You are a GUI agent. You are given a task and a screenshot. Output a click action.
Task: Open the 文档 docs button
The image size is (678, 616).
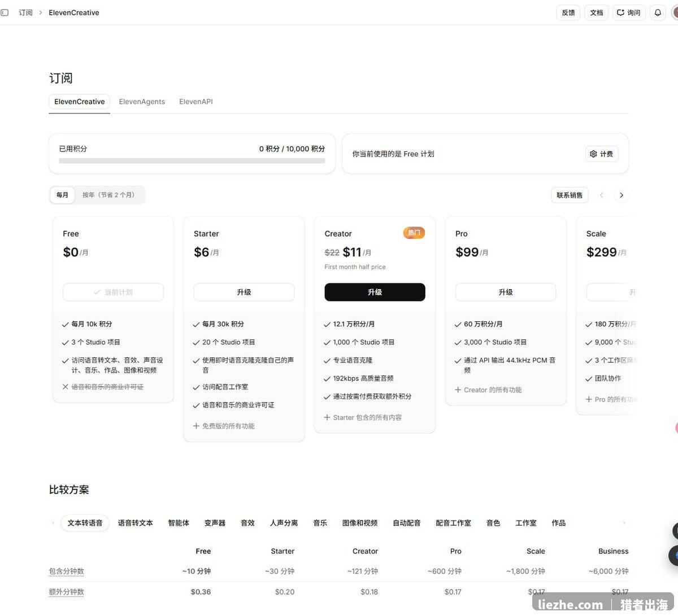point(597,12)
